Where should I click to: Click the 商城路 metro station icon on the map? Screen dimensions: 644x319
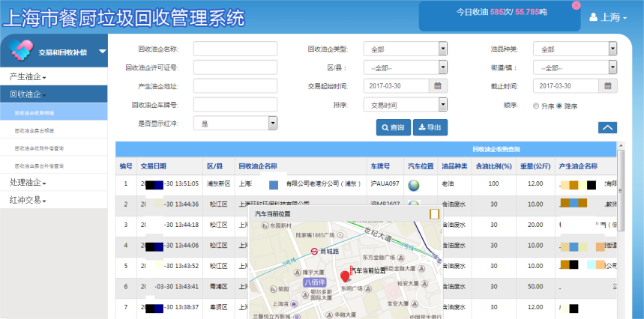coord(313,252)
